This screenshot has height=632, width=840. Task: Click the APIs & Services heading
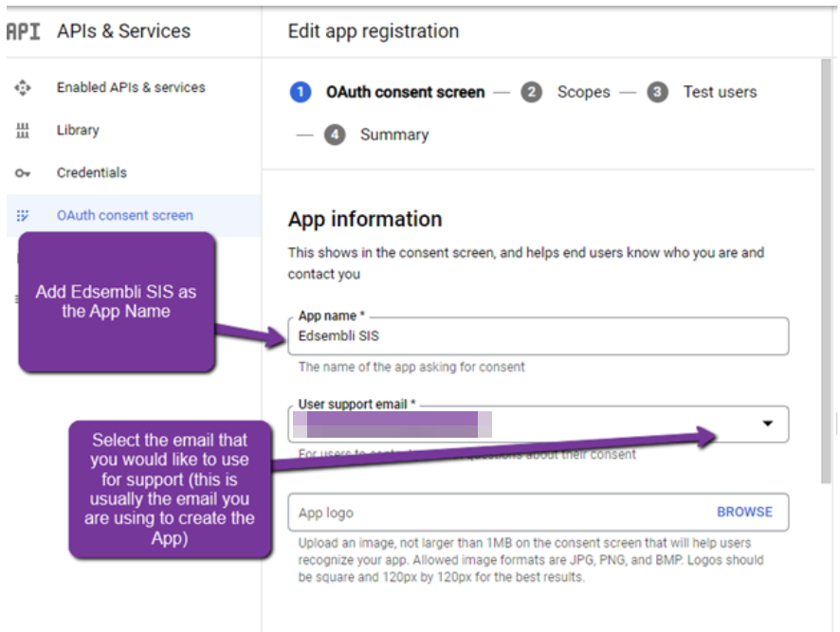[124, 31]
